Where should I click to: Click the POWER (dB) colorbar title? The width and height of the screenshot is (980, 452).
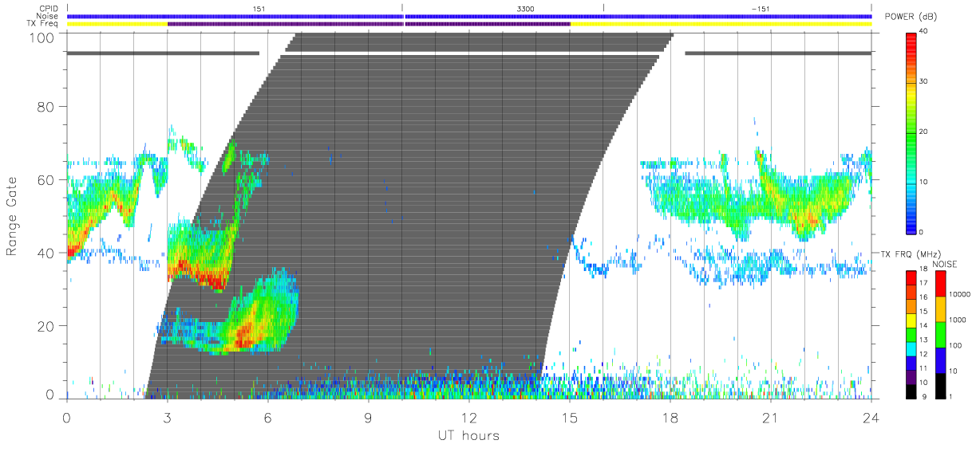911,17
